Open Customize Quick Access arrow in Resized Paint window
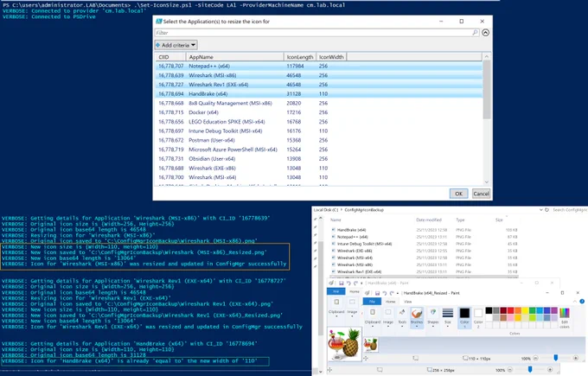This screenshot has width=588, height=376. pyautogui.click(x=398, y=293)
